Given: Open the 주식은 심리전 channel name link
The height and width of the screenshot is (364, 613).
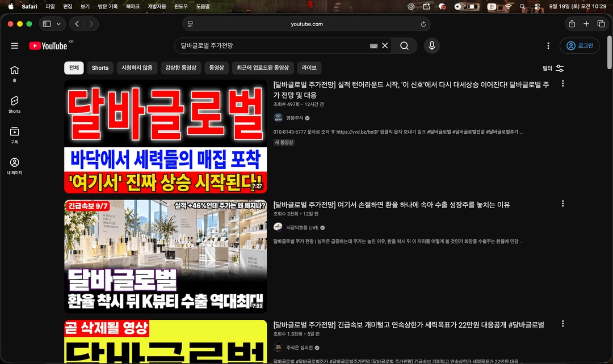Looking at the screenshot, I should [300, 347].
